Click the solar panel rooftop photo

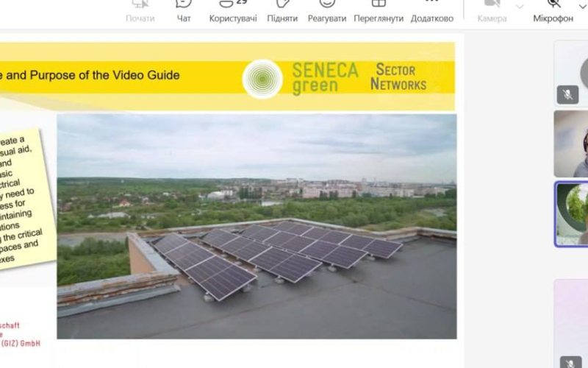[257, 227]
